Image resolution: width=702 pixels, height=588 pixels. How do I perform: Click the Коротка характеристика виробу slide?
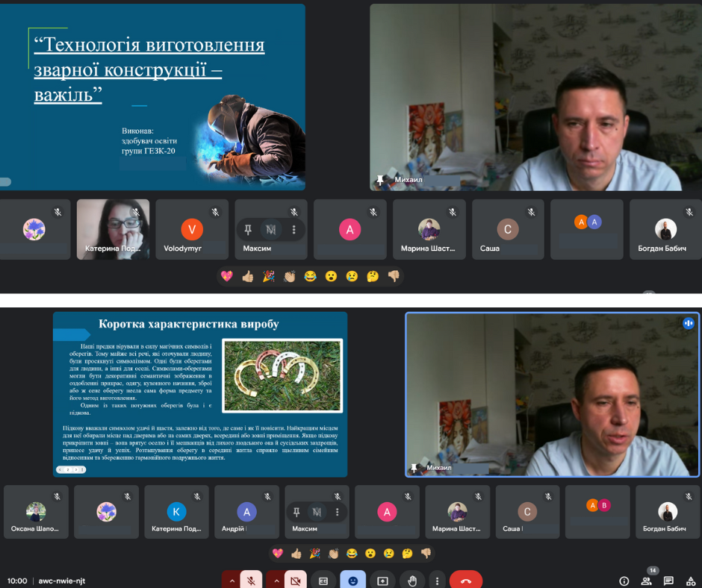point(200,394)
